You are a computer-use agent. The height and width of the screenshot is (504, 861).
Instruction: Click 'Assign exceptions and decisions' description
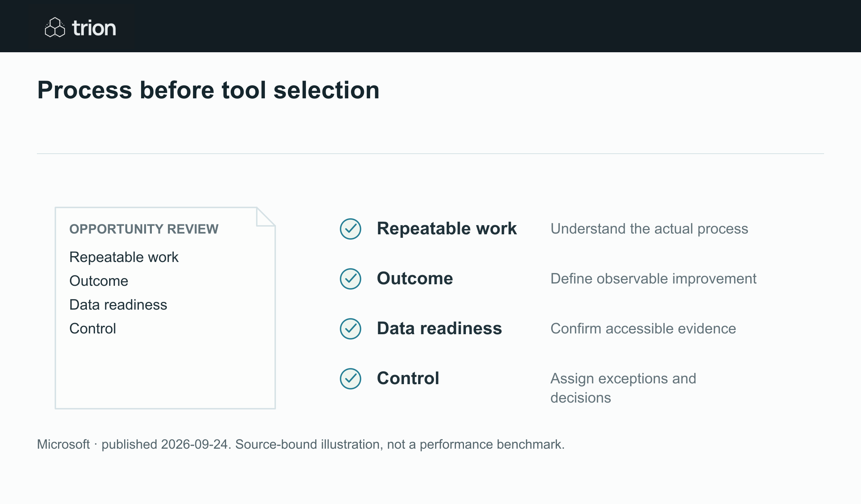tap(623, 388)
